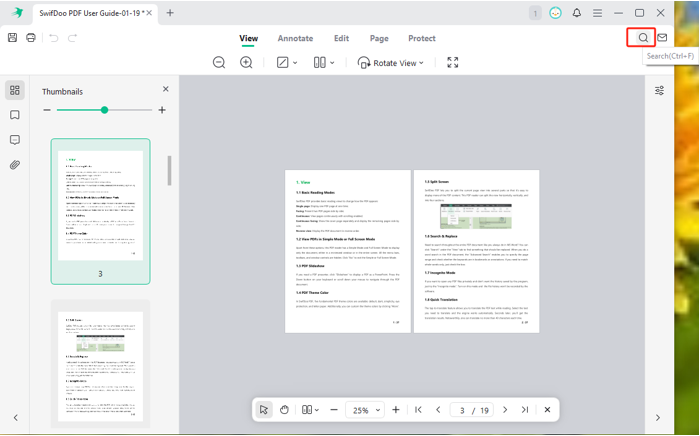Open the Search tool magnifier icon
The image size is (700, 436).
pyautogui.click(x=643, y=38)
